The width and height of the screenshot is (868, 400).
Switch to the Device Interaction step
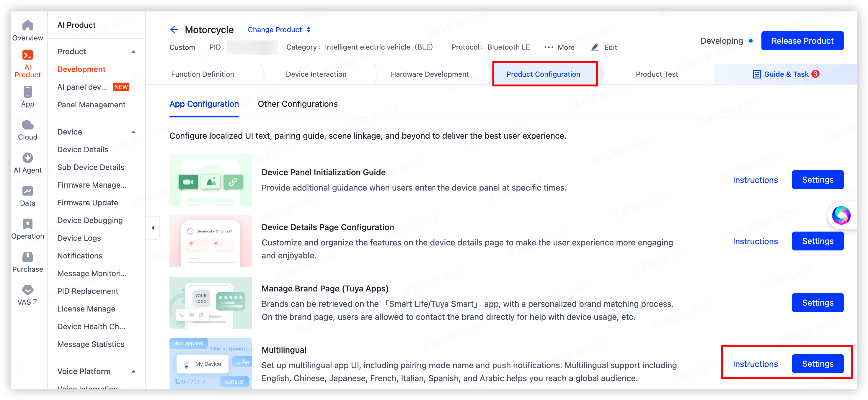[316, 74]
